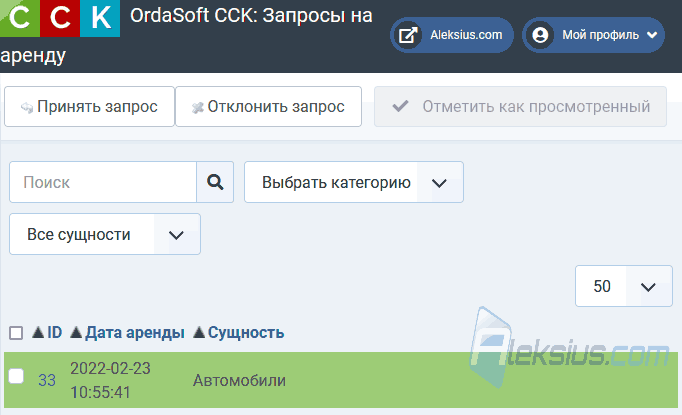Open the Мой профиль menu
Screen dimensions: 682x415
click(593, 35)
